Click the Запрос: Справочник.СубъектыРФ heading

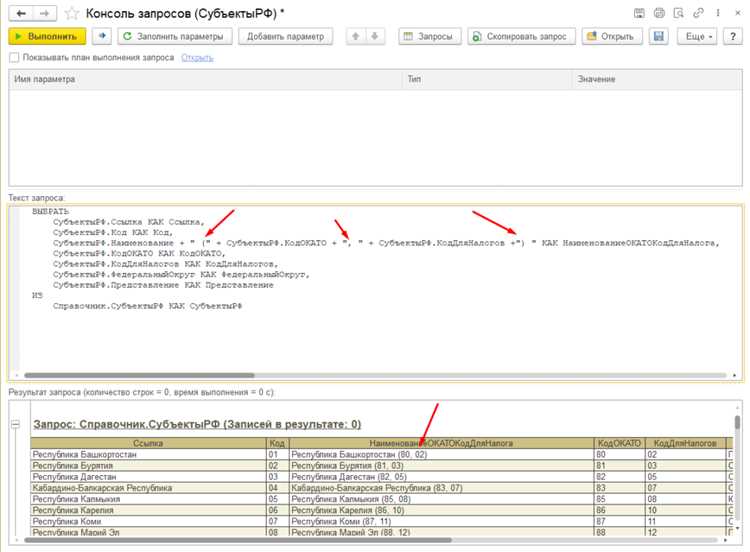click(x=197, y=424)
